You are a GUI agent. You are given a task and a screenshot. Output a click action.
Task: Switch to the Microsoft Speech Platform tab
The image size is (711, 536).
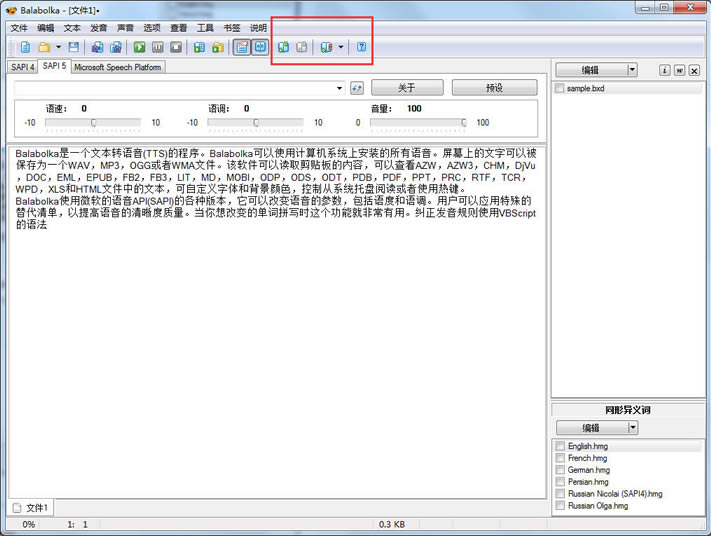tap(118, 67)
